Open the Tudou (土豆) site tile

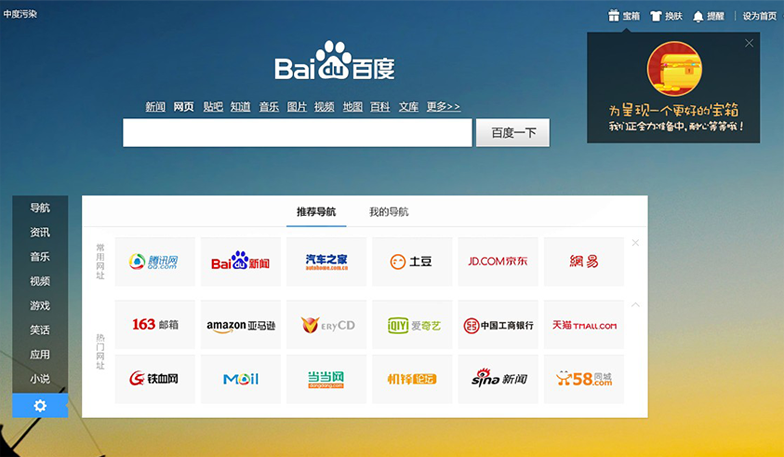tap(412, 262)
